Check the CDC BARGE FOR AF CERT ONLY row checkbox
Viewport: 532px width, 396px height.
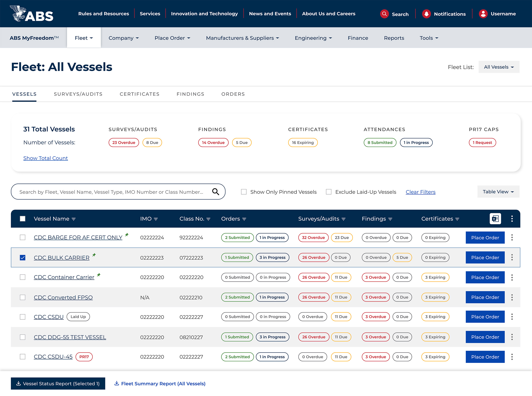[x=23, y=237]
